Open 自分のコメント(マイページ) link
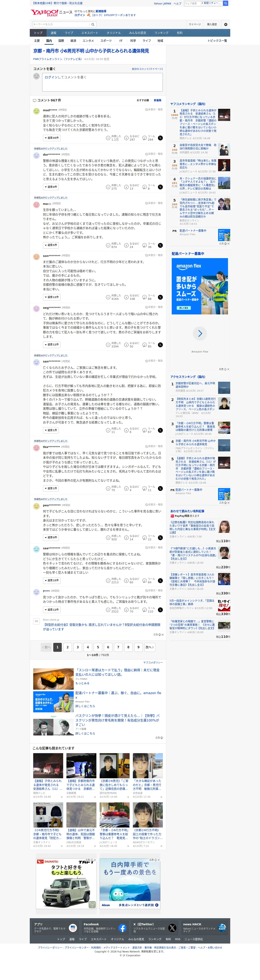Viewport: 260px width, 980px height. click(x=147, y=69)
